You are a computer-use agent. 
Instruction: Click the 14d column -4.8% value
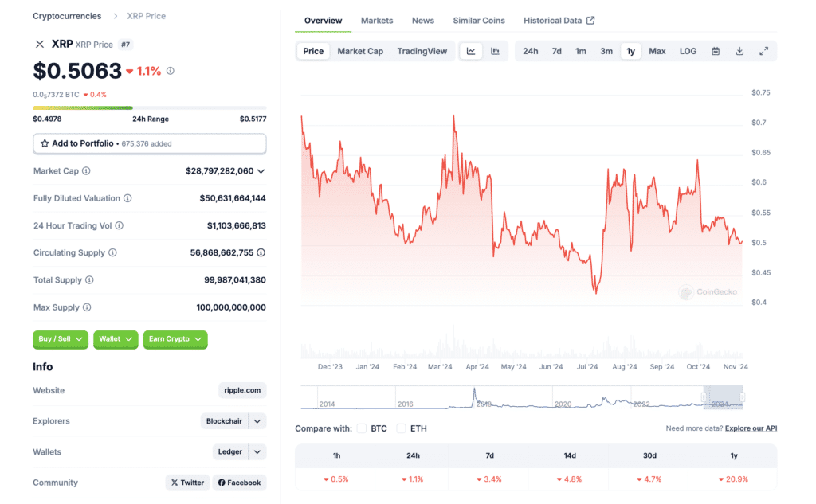click(x=569, y=479)
